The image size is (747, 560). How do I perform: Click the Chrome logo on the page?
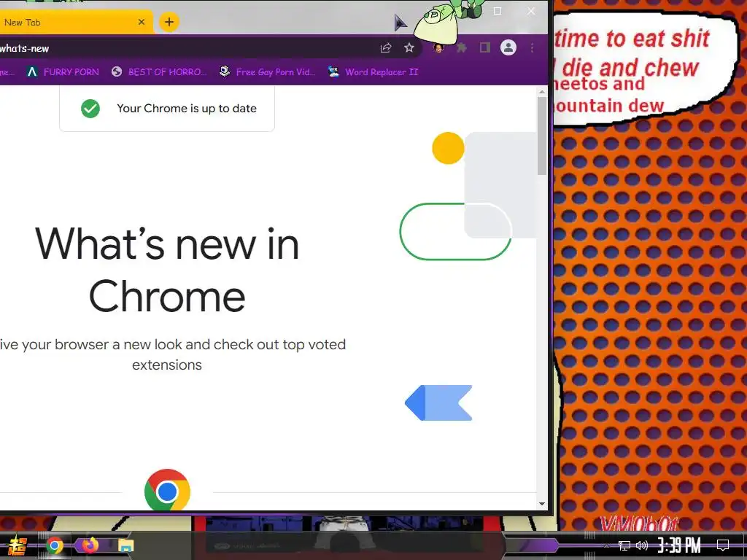tap(167, 489)
